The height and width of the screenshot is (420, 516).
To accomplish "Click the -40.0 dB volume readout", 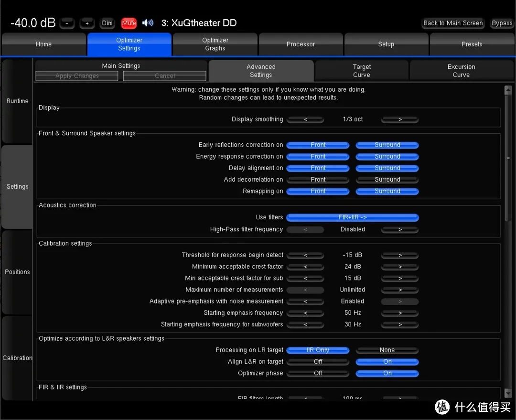I will tap(33, 23).
